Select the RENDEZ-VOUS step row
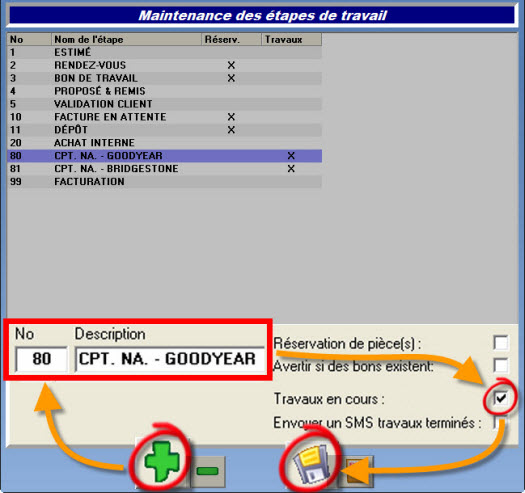The width and height of the screenshot is (525, 493). [164, 65]
